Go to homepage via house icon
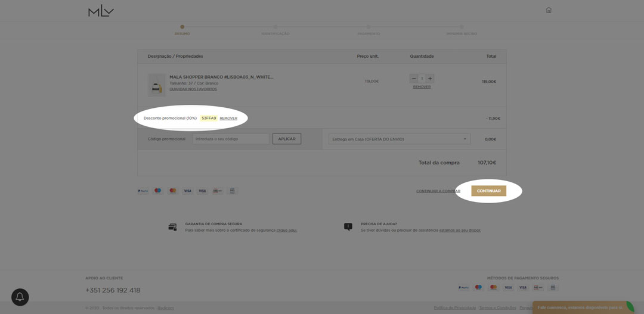 pos(549,10)
